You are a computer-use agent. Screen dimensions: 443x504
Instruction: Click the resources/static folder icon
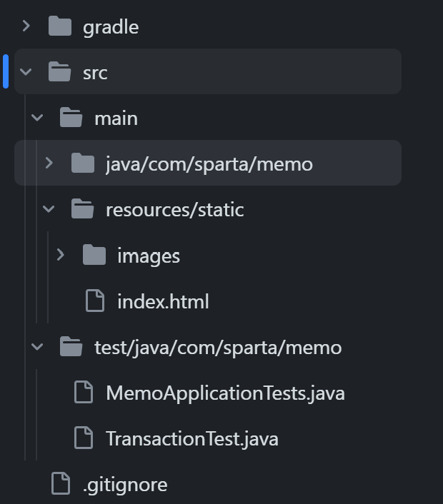pos(83,209)
